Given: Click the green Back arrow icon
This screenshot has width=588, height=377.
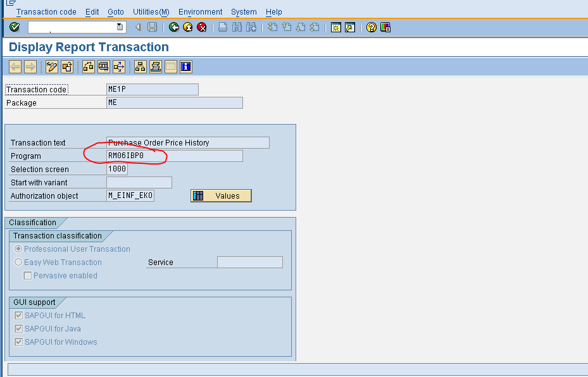Looking at the screenshot, I should (x=173, y=27).
